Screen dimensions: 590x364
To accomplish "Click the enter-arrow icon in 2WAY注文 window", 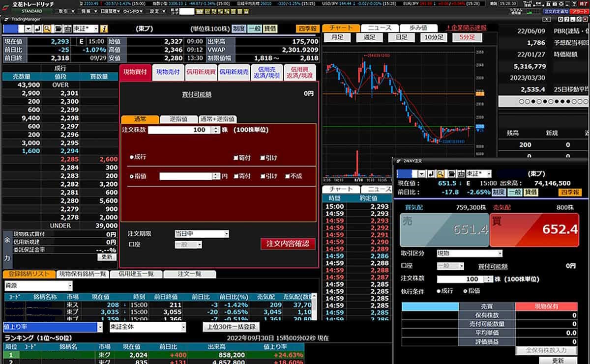I will [431, 174].
